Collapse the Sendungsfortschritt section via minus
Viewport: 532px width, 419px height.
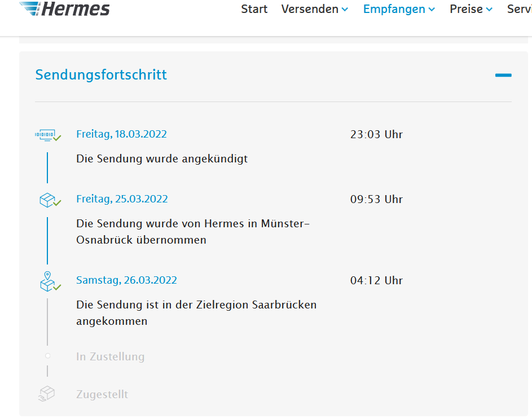click(503, 75)
